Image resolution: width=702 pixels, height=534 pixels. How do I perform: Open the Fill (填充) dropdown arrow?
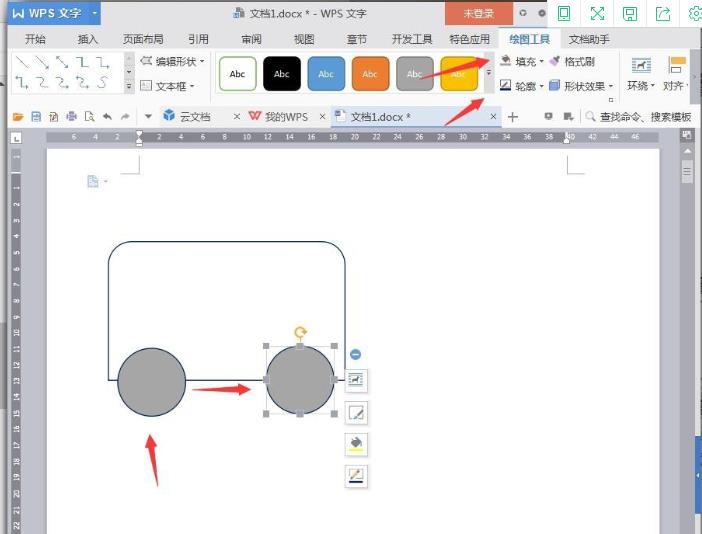pyautogui.click(x=542, y=61)
